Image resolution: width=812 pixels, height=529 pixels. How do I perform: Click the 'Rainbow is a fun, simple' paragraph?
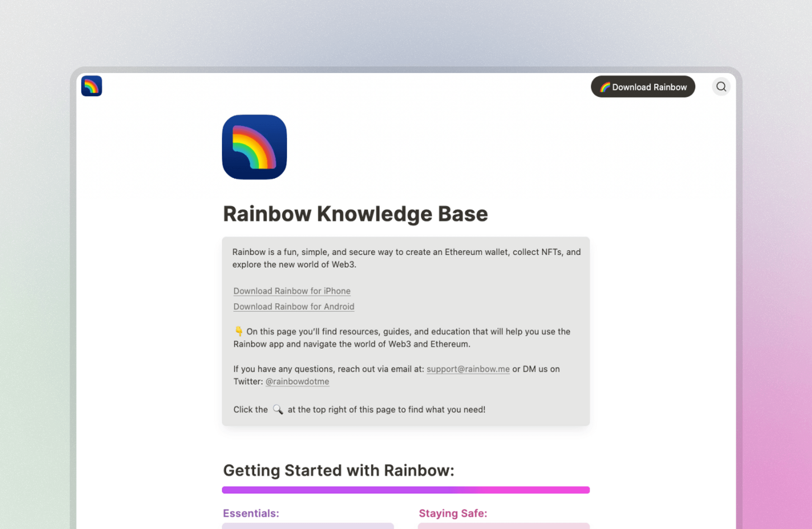click(406, 258)
